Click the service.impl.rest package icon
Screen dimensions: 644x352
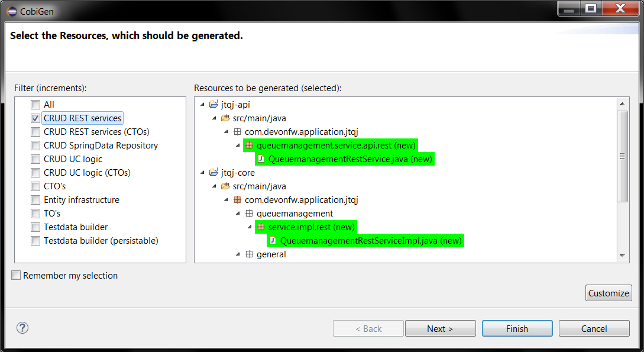tap(261, 227)
